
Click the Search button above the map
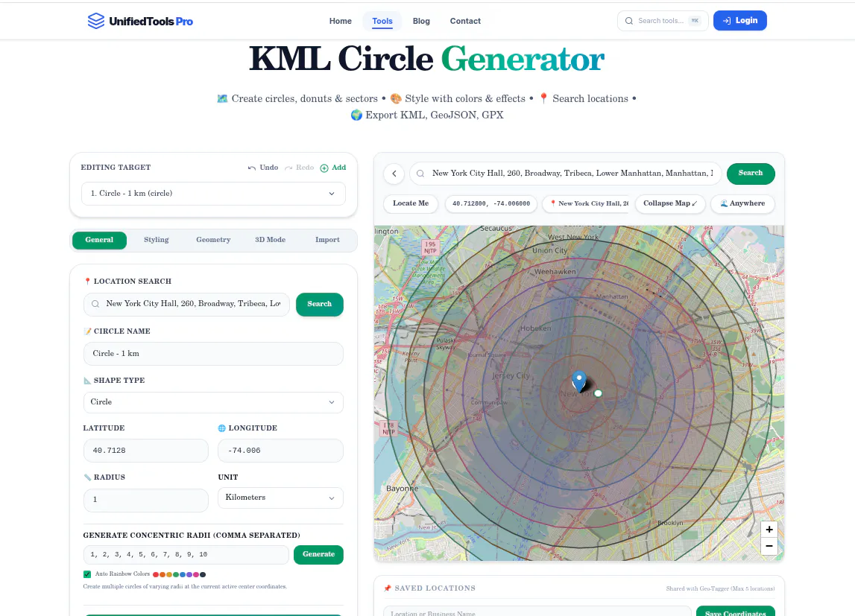pyautogui.click(x=751, y=174)
